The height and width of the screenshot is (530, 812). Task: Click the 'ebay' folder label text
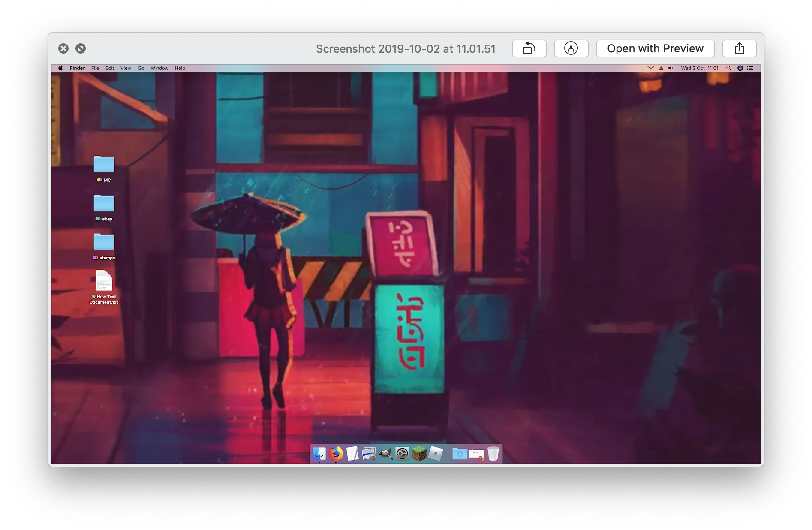pyautogui.click(x=107, y=219)
